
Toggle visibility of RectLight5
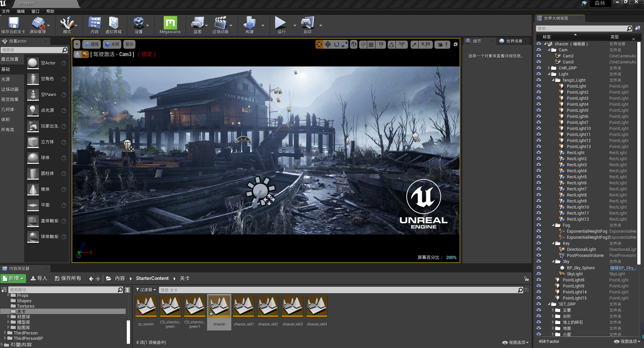tap(539, 177)
